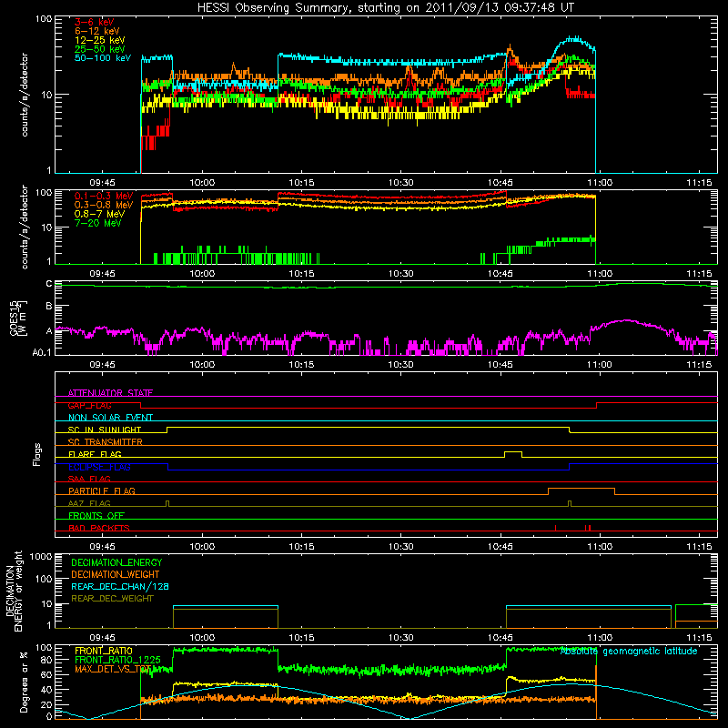
Task: Click the FRONT_RATIO_1225 legend label
Action: (117, 660)
